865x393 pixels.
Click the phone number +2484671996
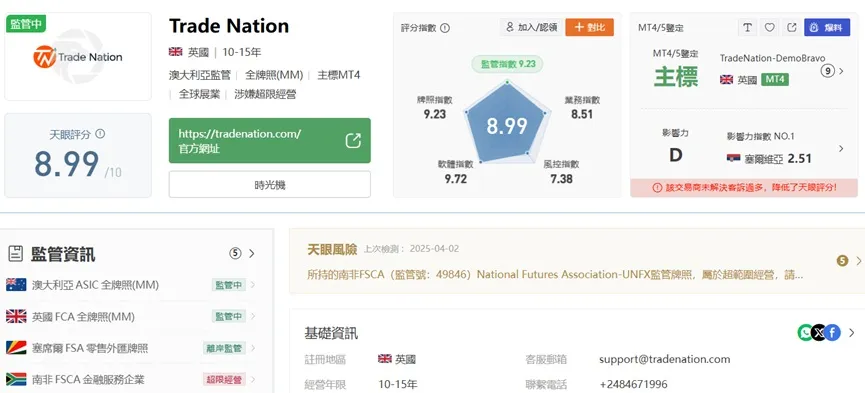(x=633, y=384)
